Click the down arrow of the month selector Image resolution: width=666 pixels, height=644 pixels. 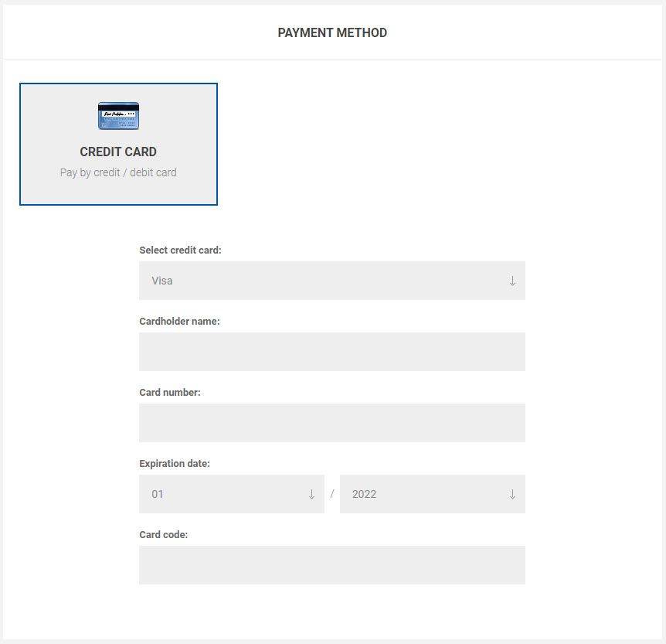point(311,494)
